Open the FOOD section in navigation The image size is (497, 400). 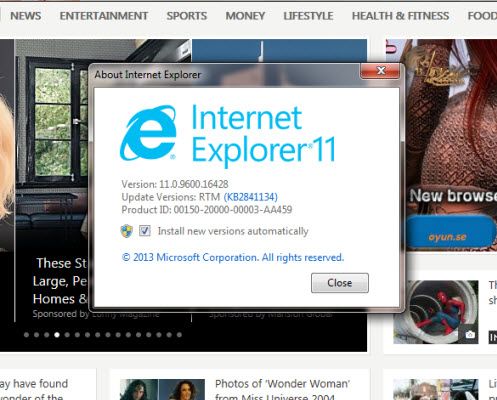pos(482,16)
